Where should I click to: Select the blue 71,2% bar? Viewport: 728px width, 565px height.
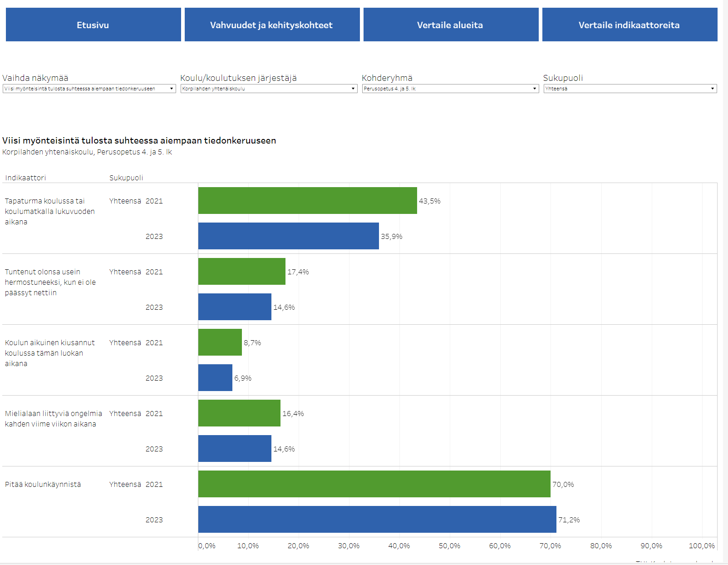point(377,520)
